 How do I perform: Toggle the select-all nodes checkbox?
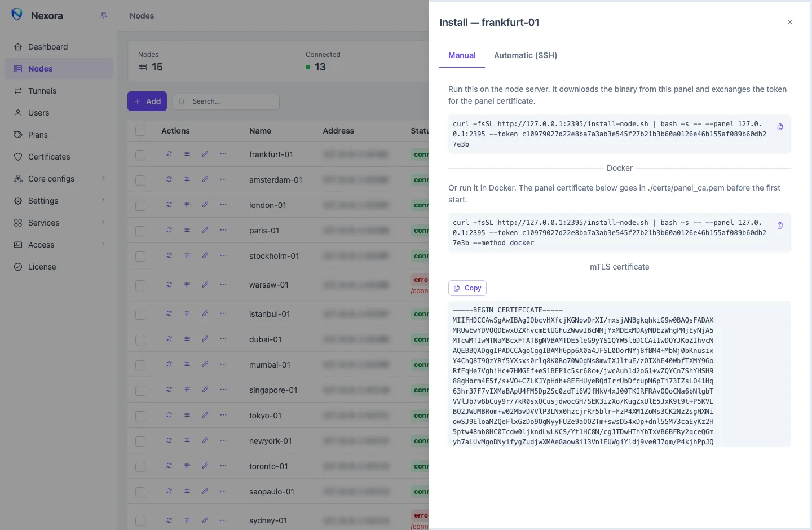pos(140,131)
